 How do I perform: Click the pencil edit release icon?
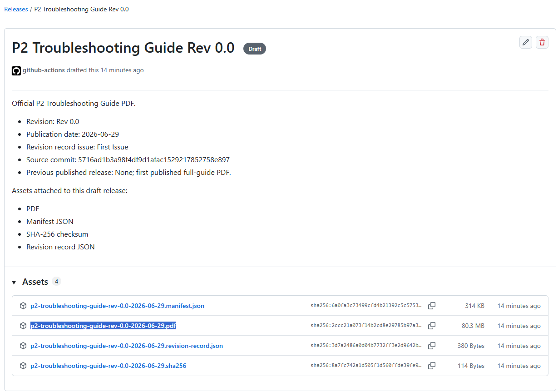tap(526, 42)
